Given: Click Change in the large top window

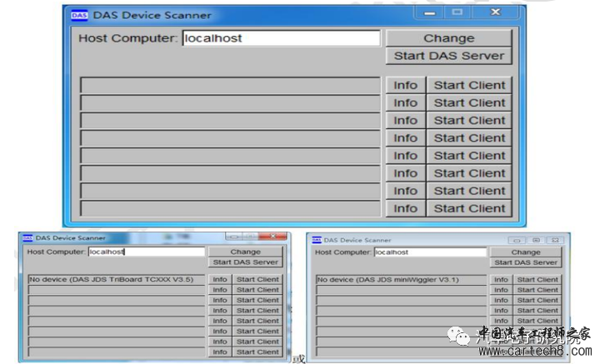Looking at the screenshot, I should 449,38.
